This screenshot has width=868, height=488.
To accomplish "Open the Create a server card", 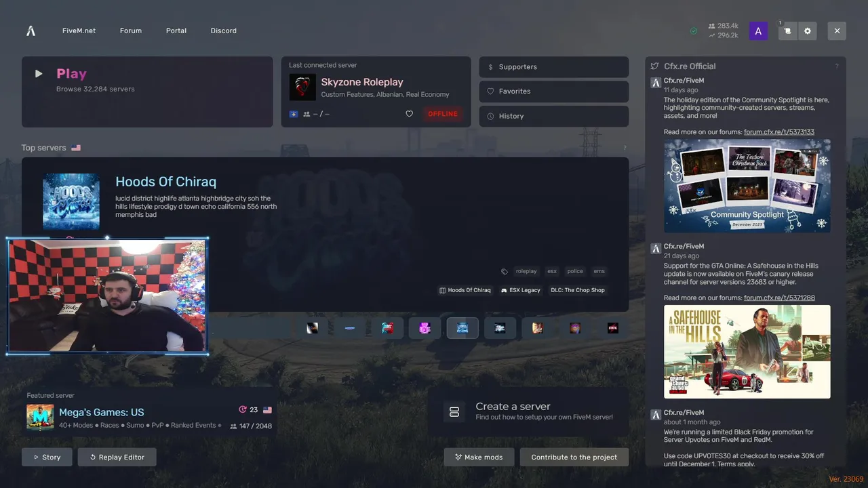I will (528, 411).
